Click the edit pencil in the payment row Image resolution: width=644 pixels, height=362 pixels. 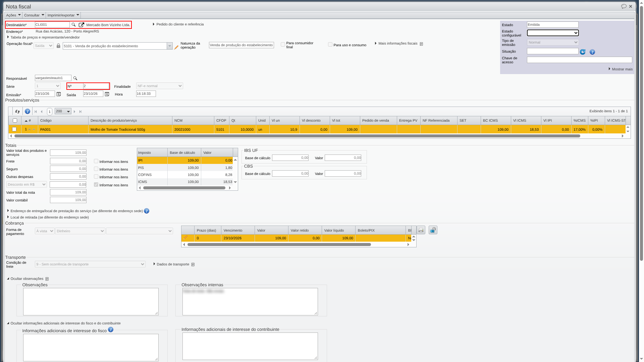tap(185, 238)
